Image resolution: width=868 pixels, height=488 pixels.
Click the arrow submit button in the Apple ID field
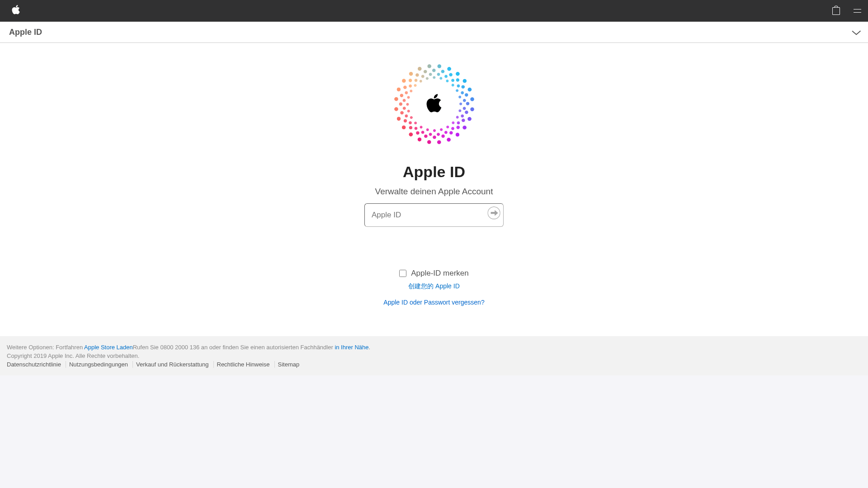(x=494, y=213)
